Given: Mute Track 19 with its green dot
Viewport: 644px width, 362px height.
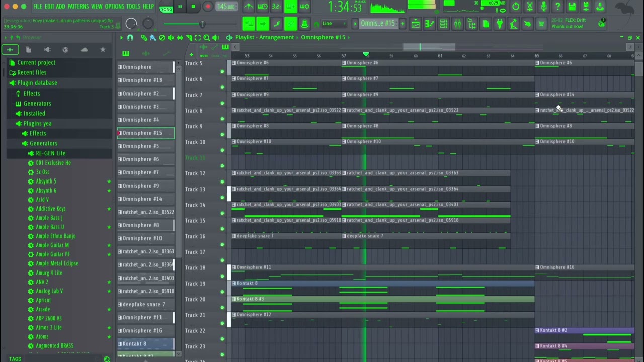Looking at the screenshot, I should tap(222, 292).
